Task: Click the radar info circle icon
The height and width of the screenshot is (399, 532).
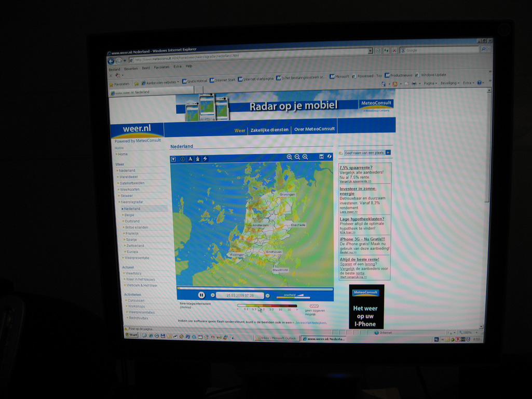Action: pyautogui.click(x=183, y=159)
